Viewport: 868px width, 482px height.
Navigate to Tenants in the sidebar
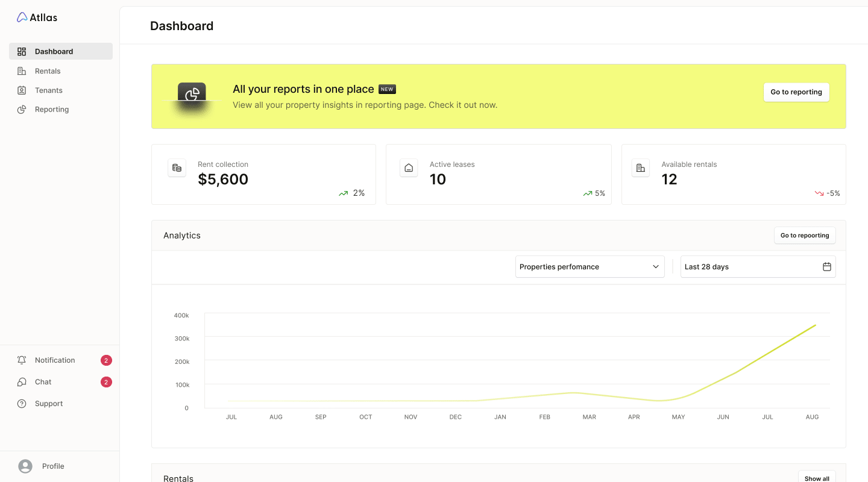(x=48, y=90)
